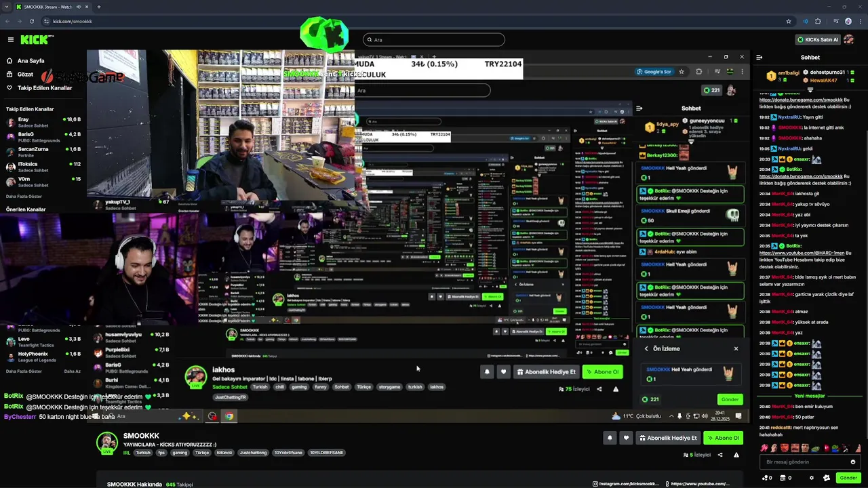Follow SMOOKKK with the heart button
The height and width of the screenshot is (488, 868).
pos(627,438)
